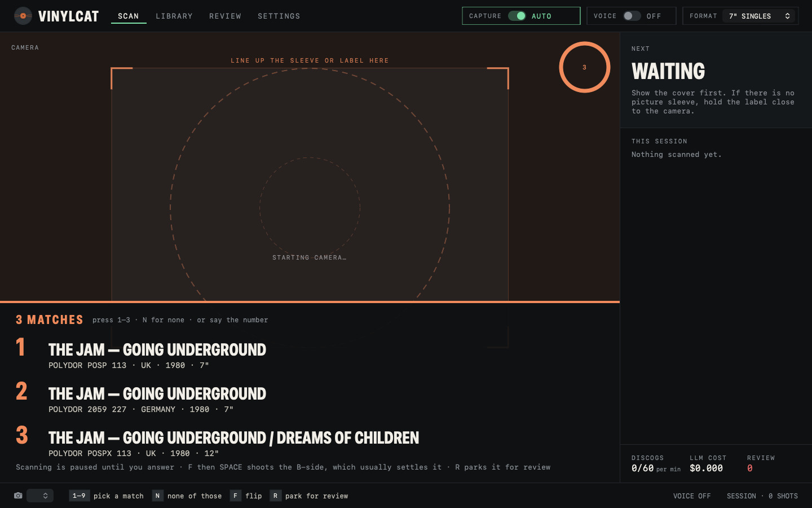The width and height of the screenshot is (812, 508).
Task: Click the 'Nothing scanned yet.' message
Action: [x=677, y=155]
